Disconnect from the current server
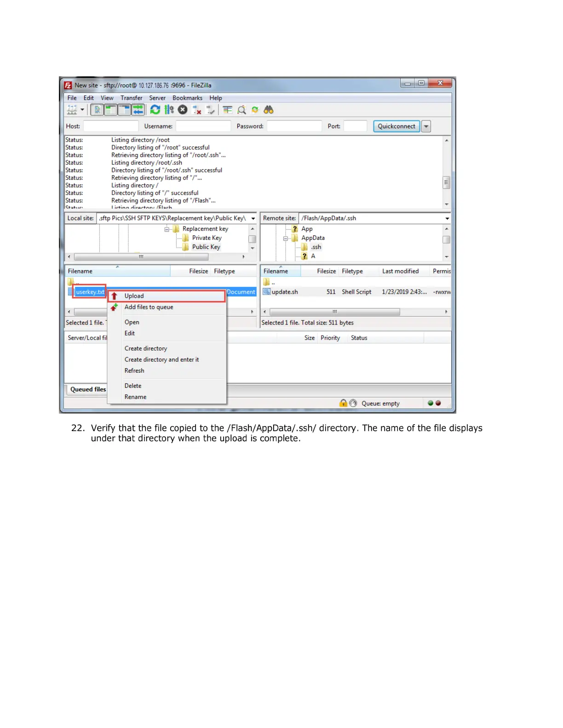The width and height of the screenshot is (563, 728). pyautogui.click(x=197, y=110)
